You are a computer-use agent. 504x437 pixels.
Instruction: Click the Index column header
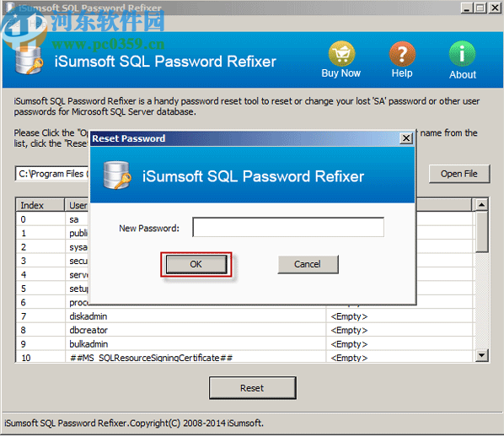[40, 205]
